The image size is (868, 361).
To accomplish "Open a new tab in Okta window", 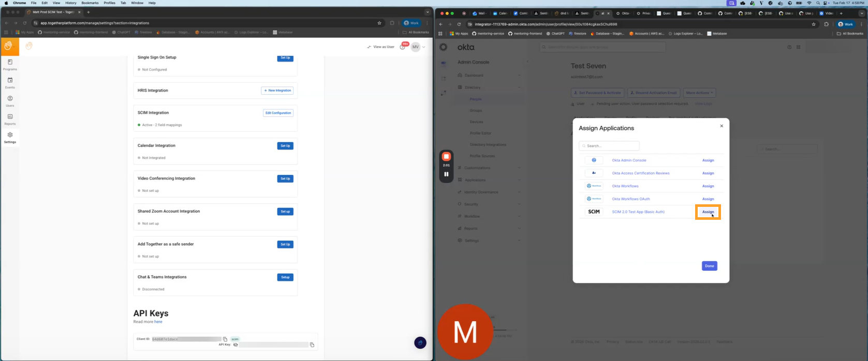I will click(841, 13).
